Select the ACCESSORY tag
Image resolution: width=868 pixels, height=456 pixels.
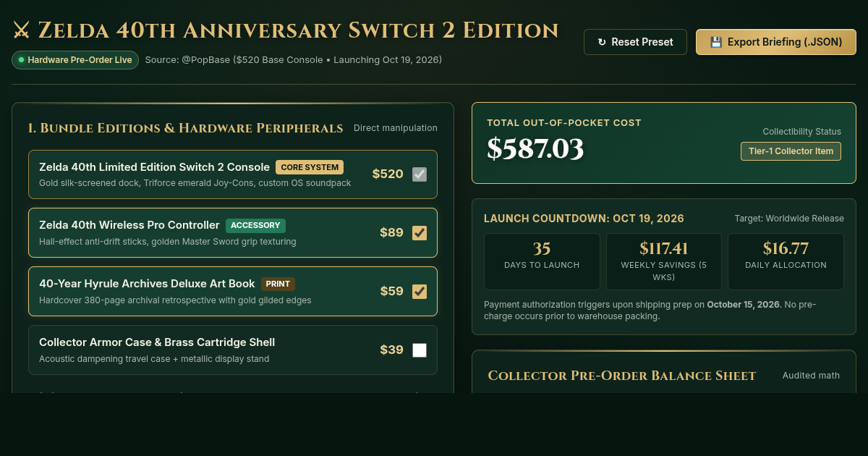[x=255, y=226]
